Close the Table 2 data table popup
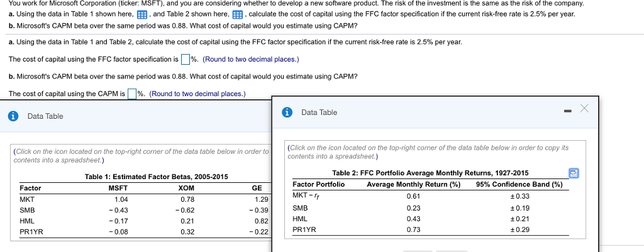The width and height of the screenshot is (644, 252). [x=584, y=108]
